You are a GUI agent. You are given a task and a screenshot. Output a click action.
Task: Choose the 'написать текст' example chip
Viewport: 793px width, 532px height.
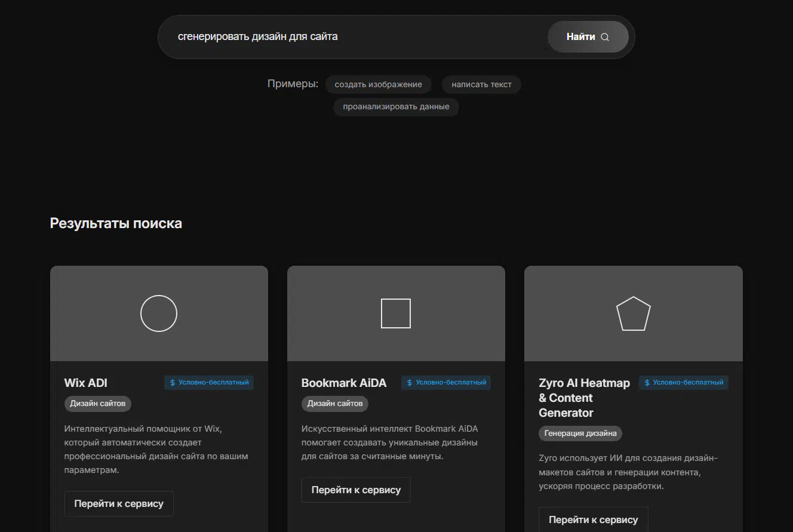coord(481,85)
